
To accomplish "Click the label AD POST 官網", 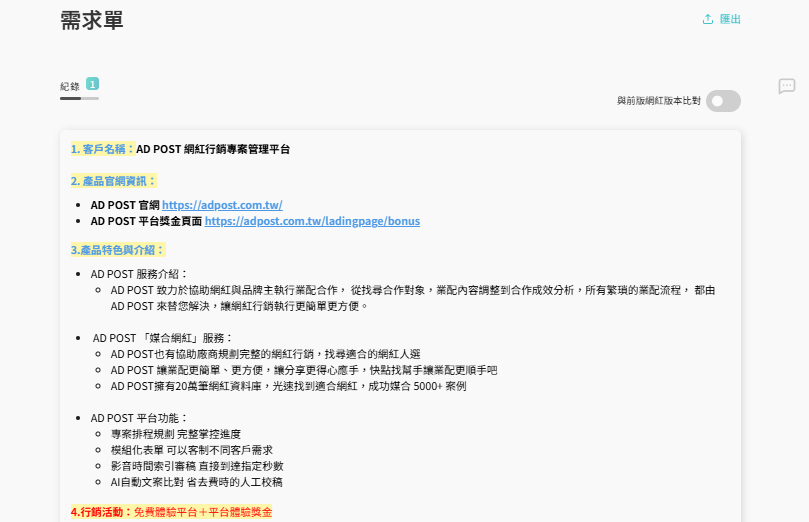I will click(125, 205).
